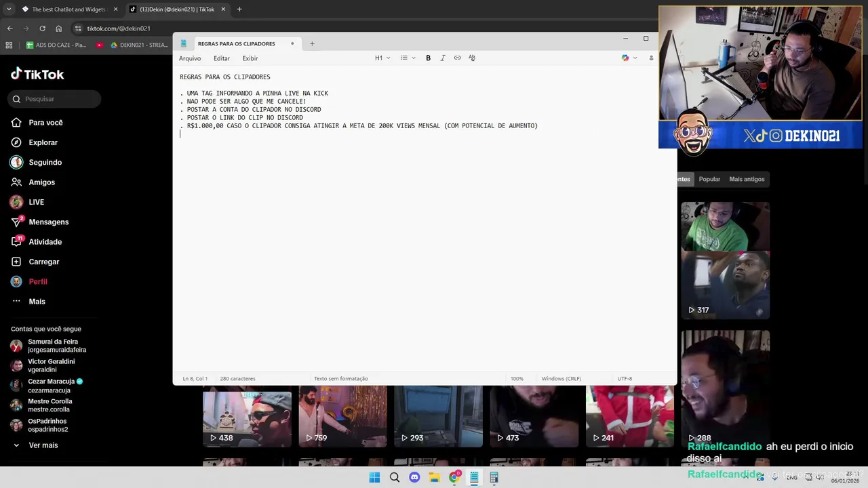
Task: Open the Copilot button in Notepad
Action: (x=625, y=58)
